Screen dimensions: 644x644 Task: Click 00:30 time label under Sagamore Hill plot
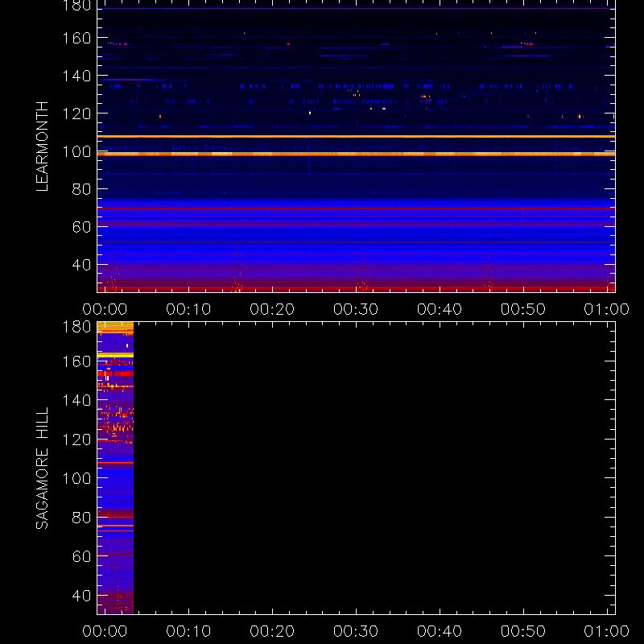(x=356, y=631)
